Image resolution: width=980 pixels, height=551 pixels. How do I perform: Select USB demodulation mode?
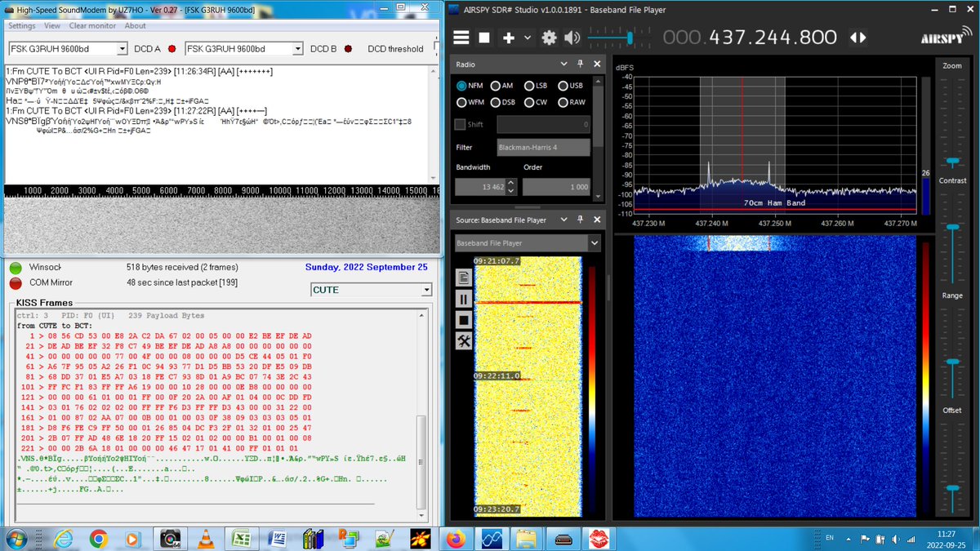click(x=570, y=86)
